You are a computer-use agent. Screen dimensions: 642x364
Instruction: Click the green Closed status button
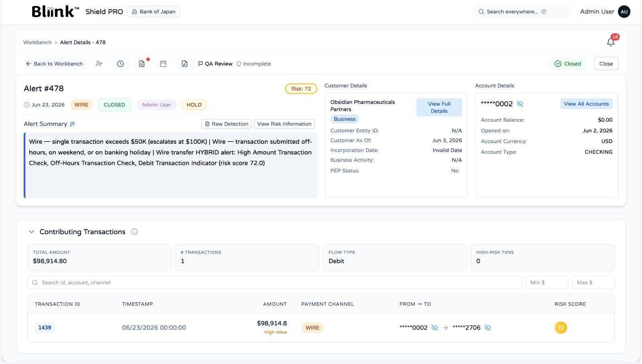(x=568, y=64)
